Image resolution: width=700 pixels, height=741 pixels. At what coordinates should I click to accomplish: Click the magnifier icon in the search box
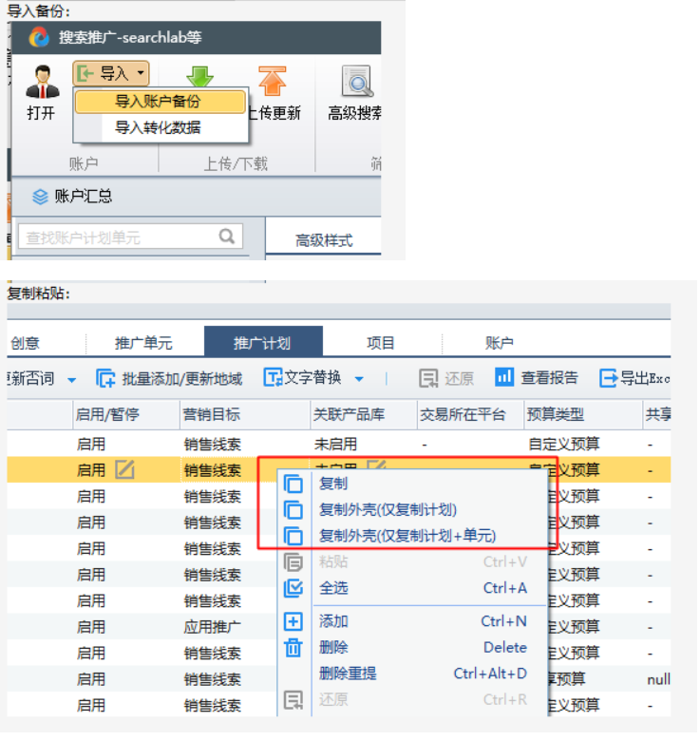[227, 237]
